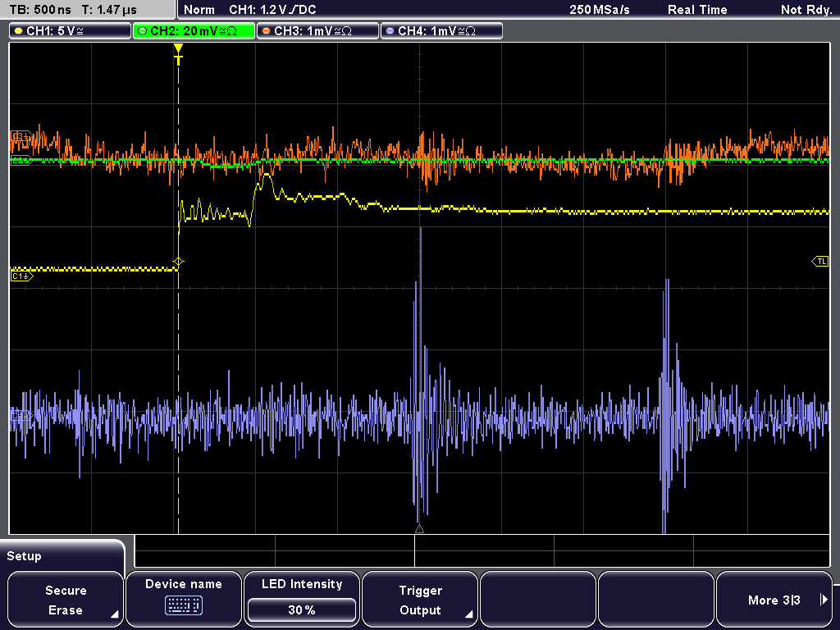Click the Not Rdy. status indicator
The image size is (840, 630).
(x=806, y=10)
